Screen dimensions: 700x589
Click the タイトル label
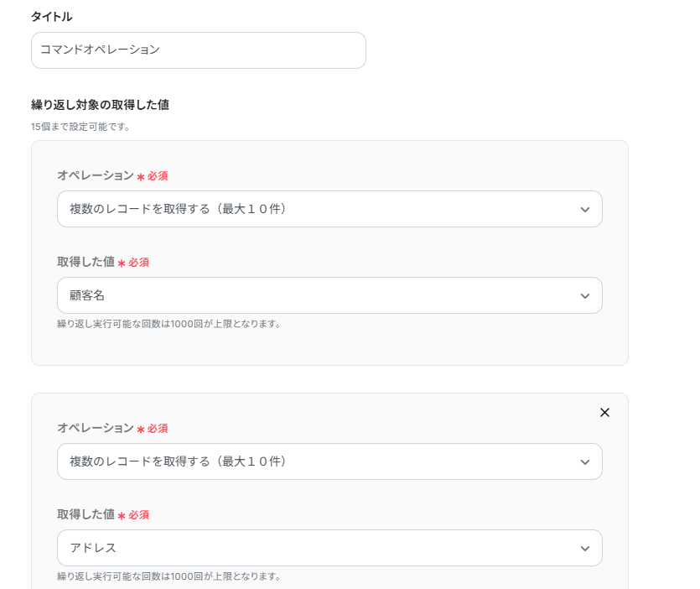tap(51, 17)
